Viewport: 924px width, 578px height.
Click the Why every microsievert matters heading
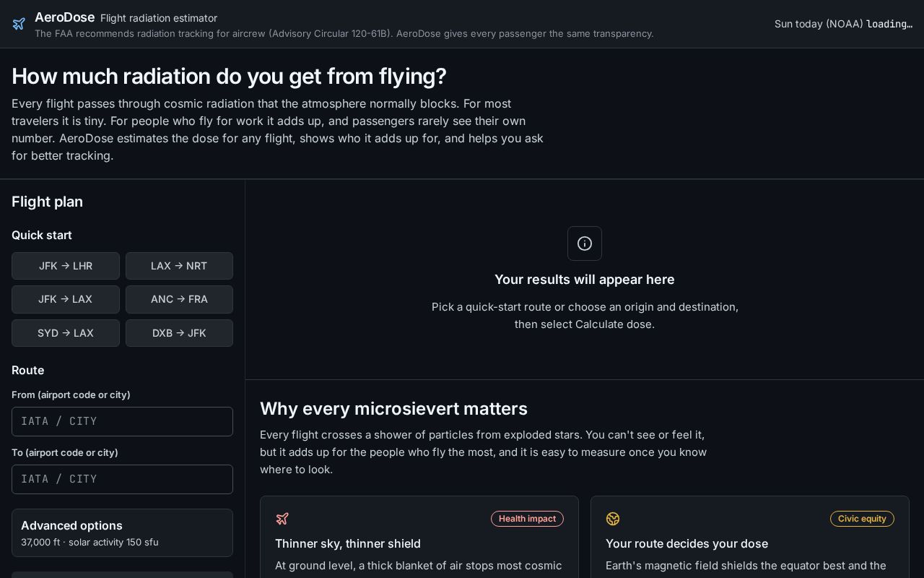[x=393, y=409]
